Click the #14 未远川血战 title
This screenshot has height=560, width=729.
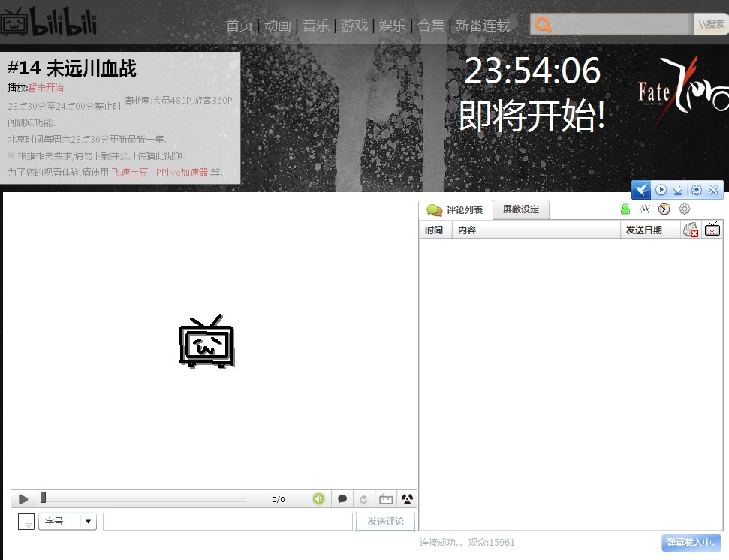point(72,68)
